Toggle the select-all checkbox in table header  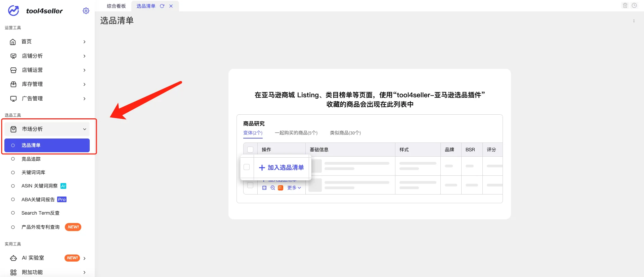250,150
